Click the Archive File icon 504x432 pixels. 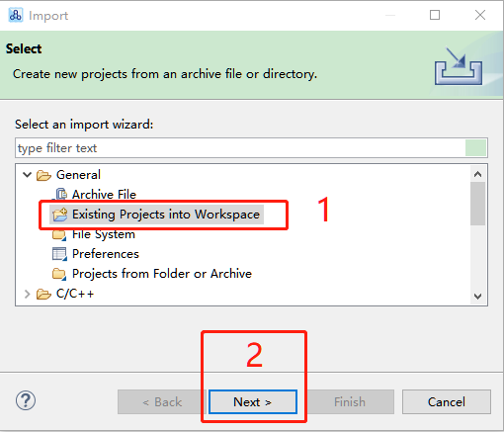coord(60,194)
